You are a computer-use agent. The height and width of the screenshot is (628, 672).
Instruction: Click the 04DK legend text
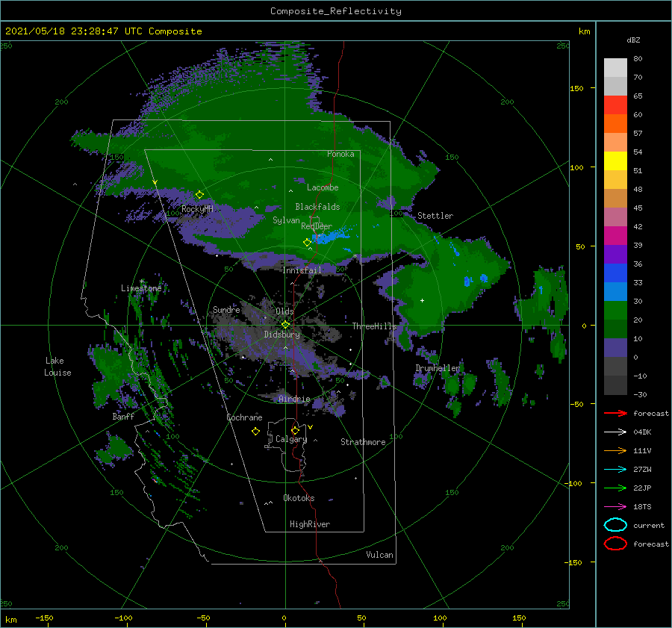[642, 432]
